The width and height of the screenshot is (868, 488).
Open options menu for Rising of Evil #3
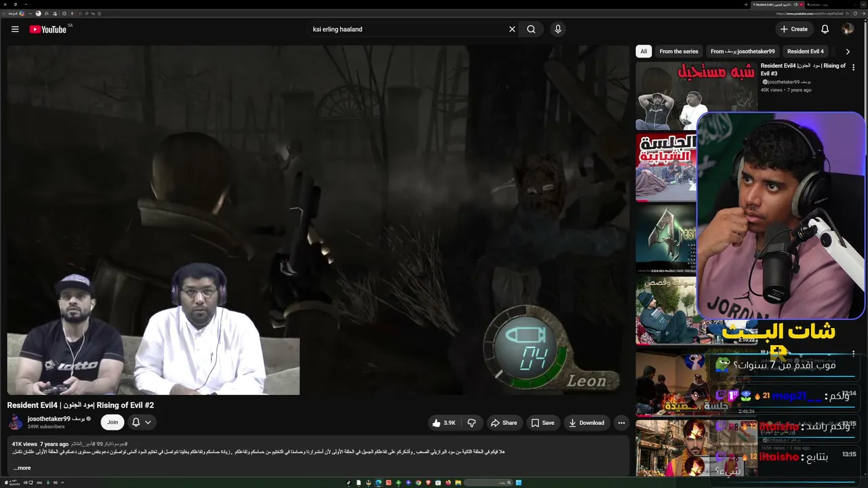point(853,68)
